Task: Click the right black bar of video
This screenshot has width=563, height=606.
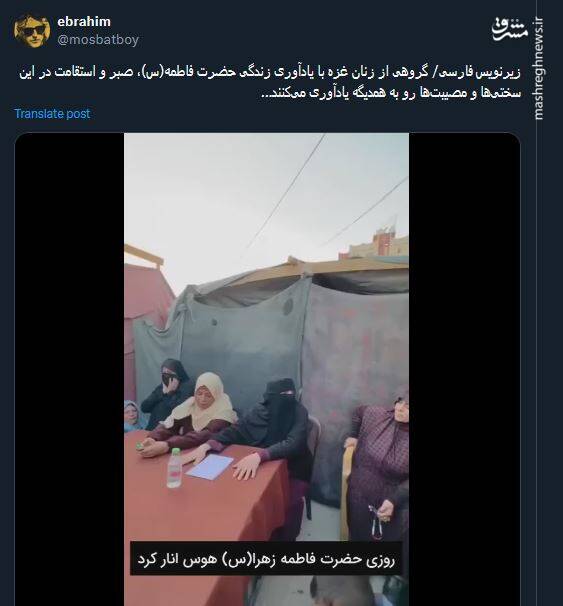Action: tap(464, 369)
